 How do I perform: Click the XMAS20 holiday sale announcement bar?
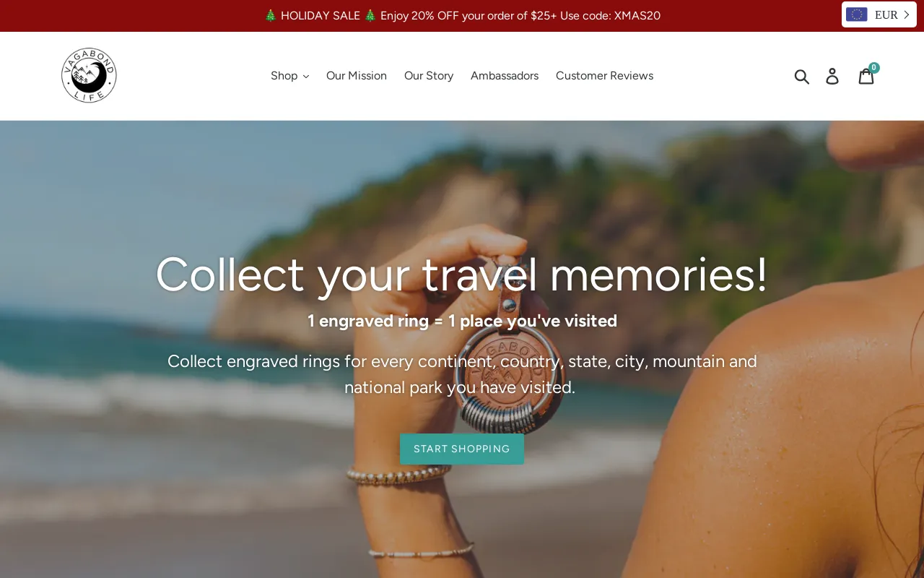tap(462, 16)
